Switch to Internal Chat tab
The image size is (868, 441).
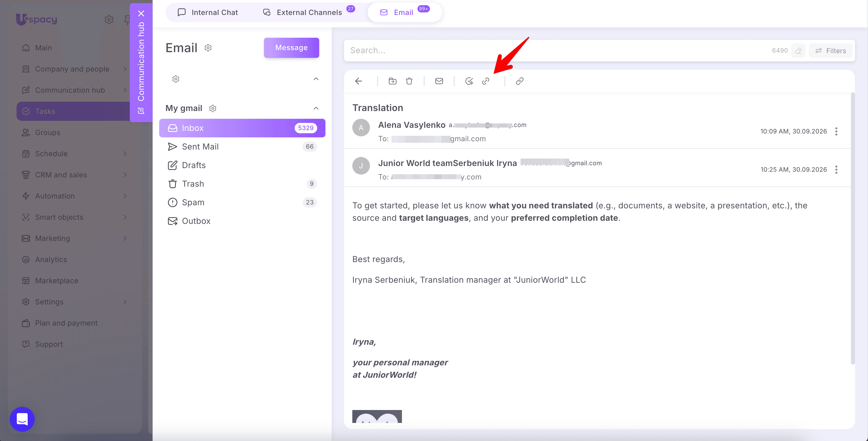click(208, 12)
